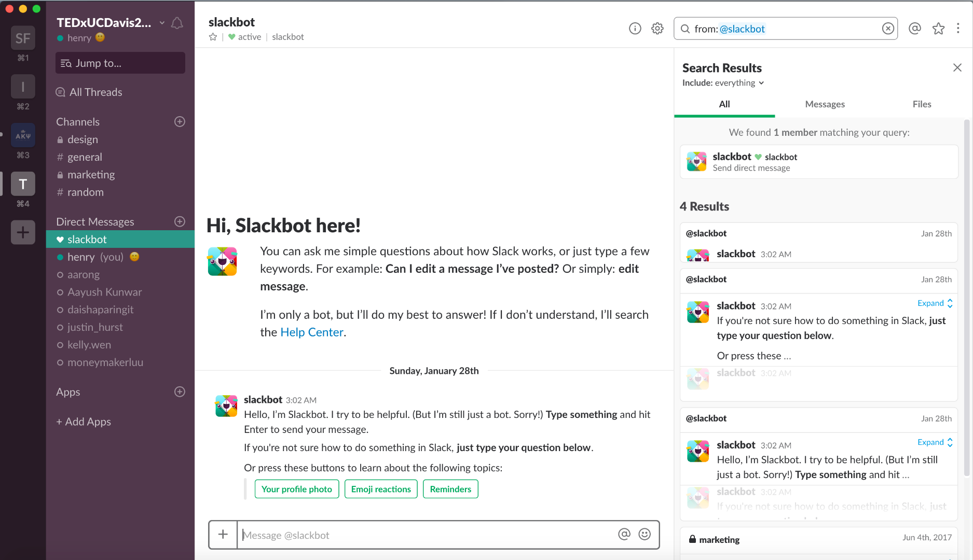Screen dimensions: 973x560
Task: Click the @ mention icon inside message input
Action: tap(624, 534)
